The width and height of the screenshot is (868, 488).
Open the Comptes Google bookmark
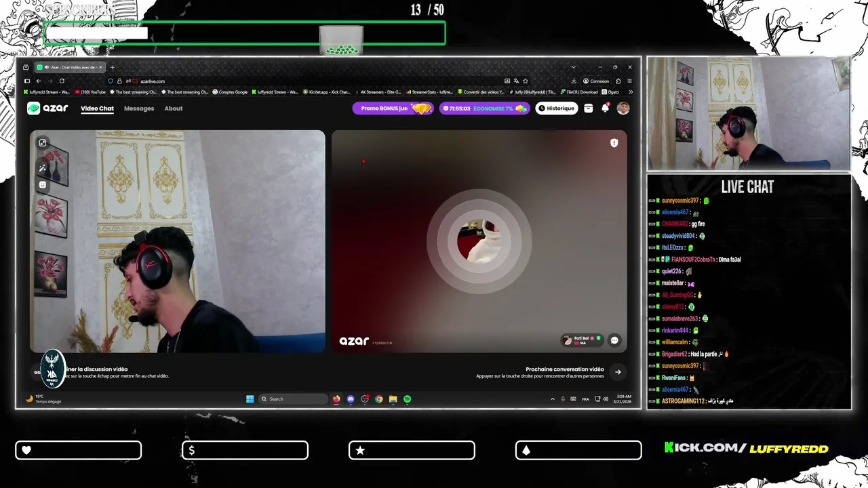click(x=230, y=92)
